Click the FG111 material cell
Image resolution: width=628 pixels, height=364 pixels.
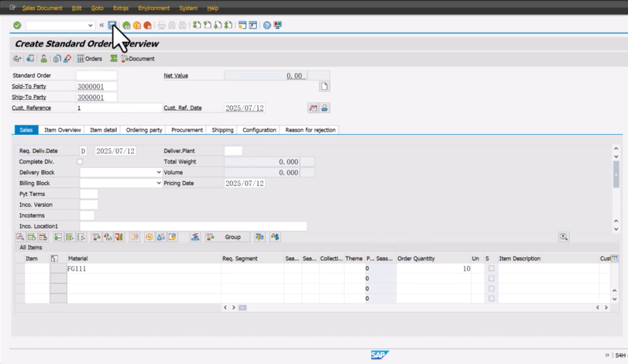[144, 268]
